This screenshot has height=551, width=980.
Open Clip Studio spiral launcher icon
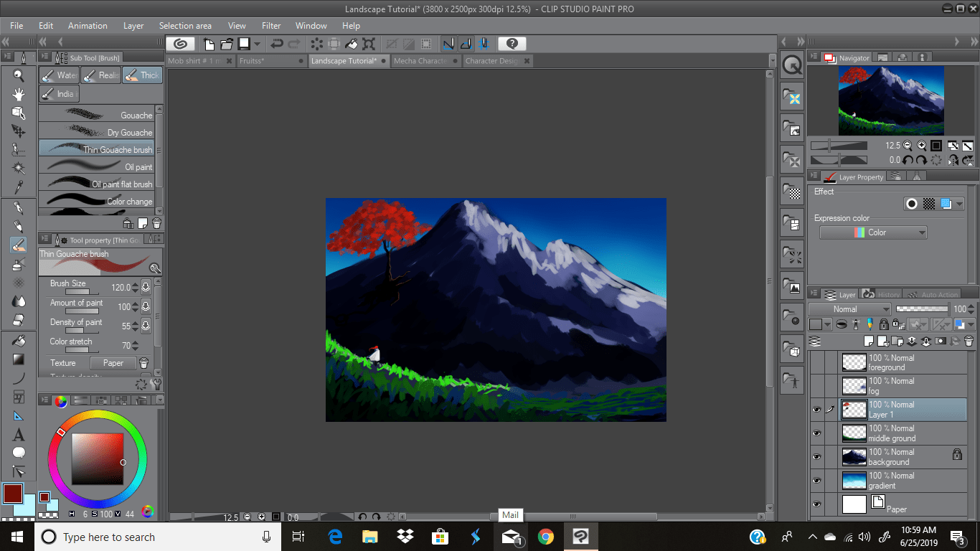click(182, 44)
